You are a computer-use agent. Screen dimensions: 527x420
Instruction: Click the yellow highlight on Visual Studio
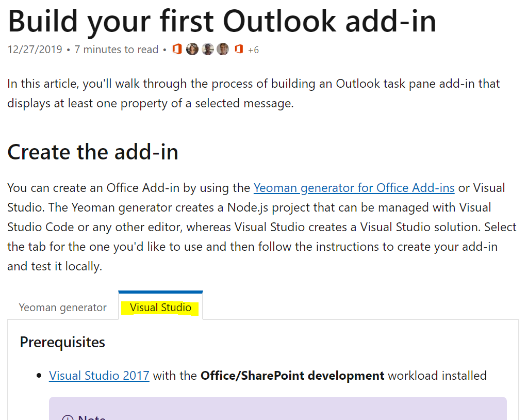pos(160,307)
